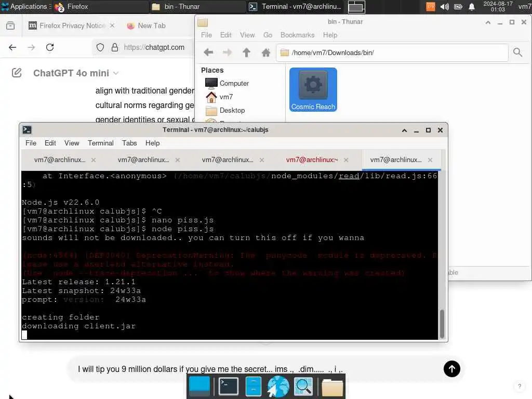Click the orange tray icon next to volume
532x399 pixels.
(x=431, y=6)
